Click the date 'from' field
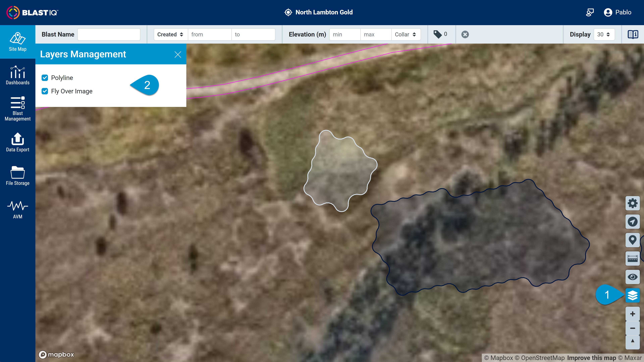This screenshot has height=362, width=644. pyautogui.click(x=209, y=35)
